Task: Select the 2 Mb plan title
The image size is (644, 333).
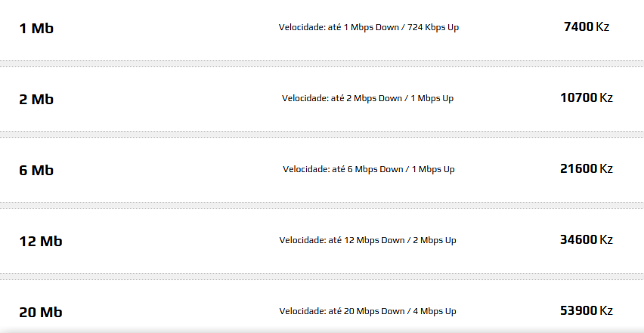Action: [x=36, y=99]
